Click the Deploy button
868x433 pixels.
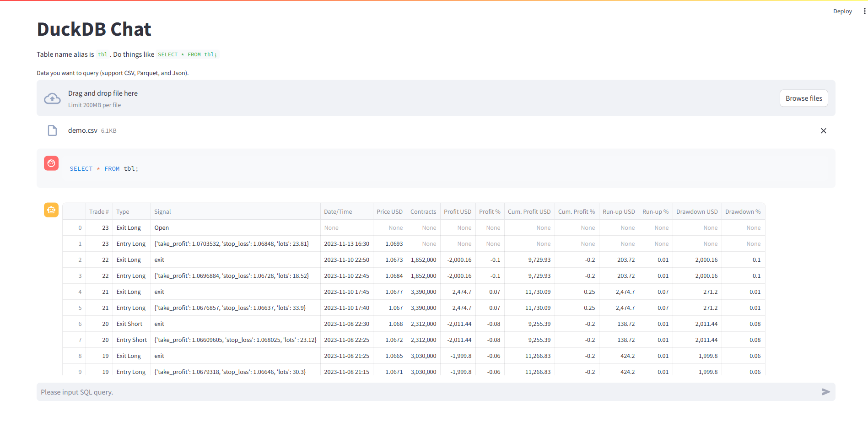coord(842,11)
